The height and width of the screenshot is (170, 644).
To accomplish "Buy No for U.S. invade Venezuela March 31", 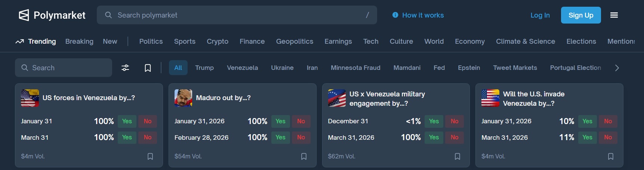I will [608, 137].
